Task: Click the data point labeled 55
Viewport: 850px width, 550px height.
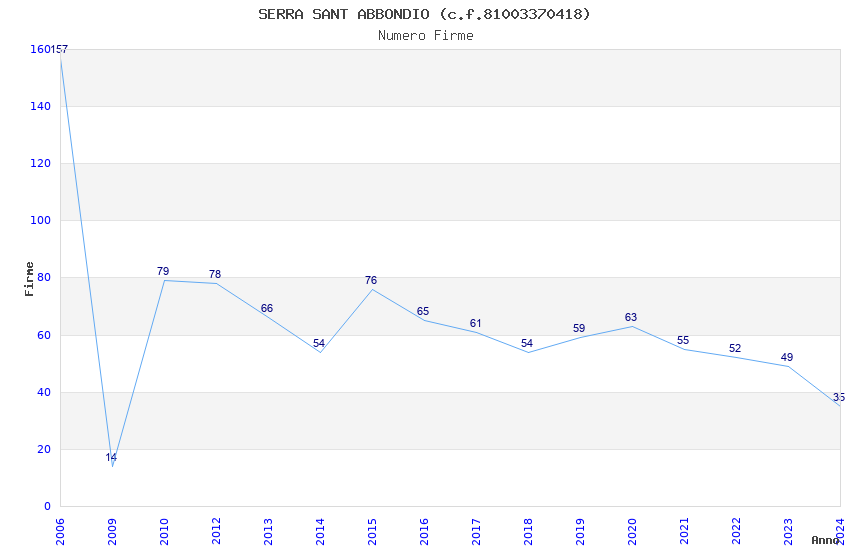Action: pyautogui.click(x=683, y=340)
